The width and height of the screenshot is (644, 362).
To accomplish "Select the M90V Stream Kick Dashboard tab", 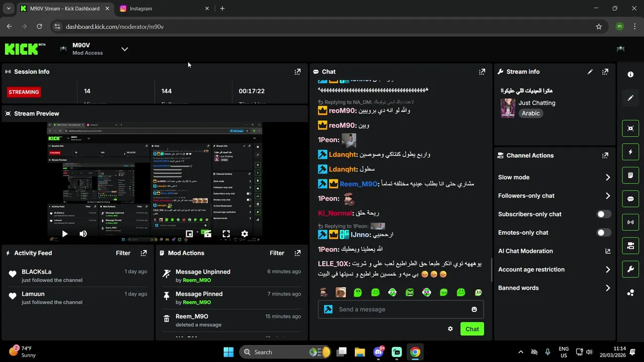I will tap(65, 9).
